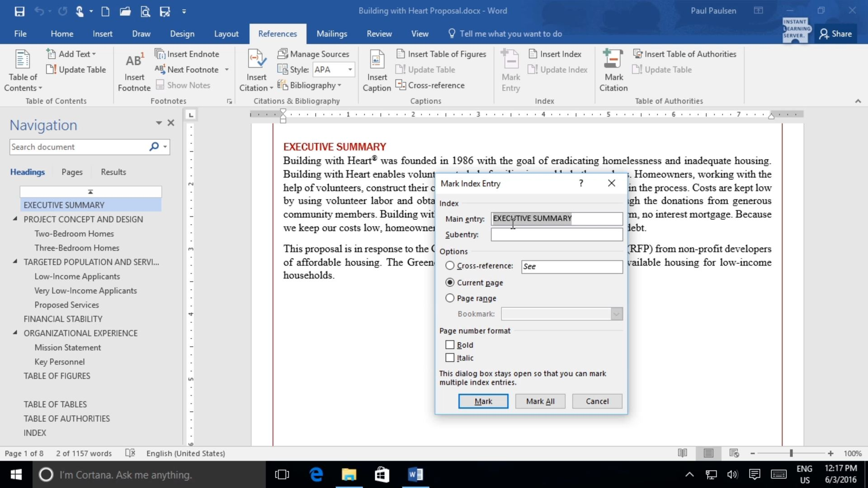Open the Cross-reference tool
This screenshot has width=868, height=488.
coord(430,85)
